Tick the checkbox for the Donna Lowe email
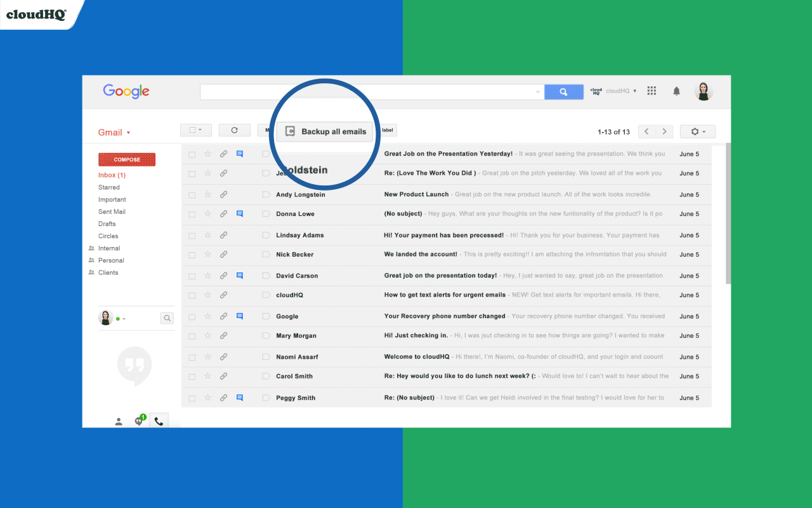The height and width of the screenshot is (508, 812). (x=192, y=215)
